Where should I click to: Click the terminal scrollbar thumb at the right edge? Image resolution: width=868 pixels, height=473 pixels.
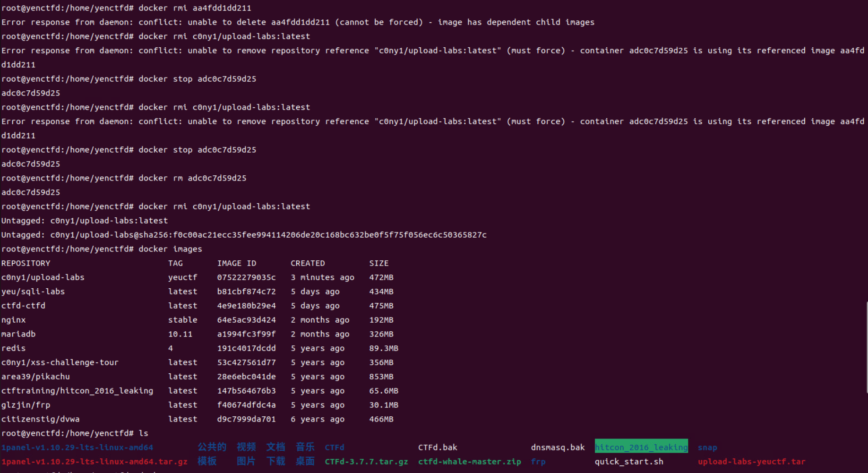[866, 347]
